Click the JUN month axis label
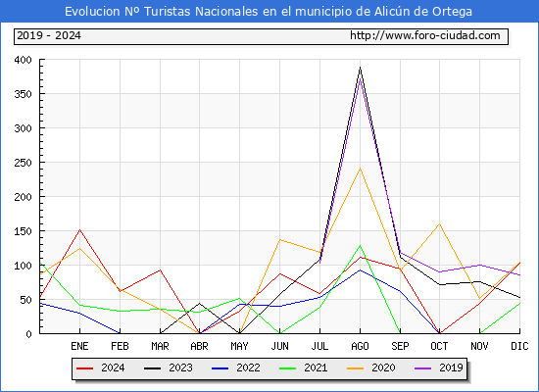539x392 pixels. (280, 346)
